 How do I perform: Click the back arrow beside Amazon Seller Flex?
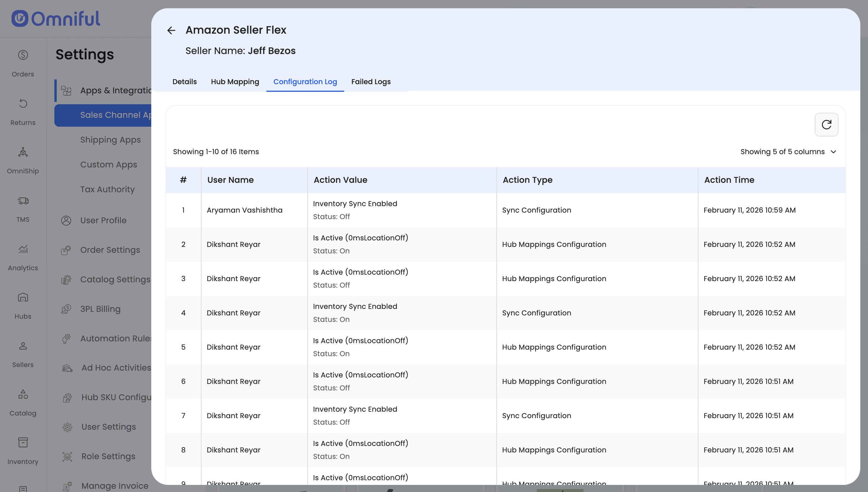coord(171,30)
